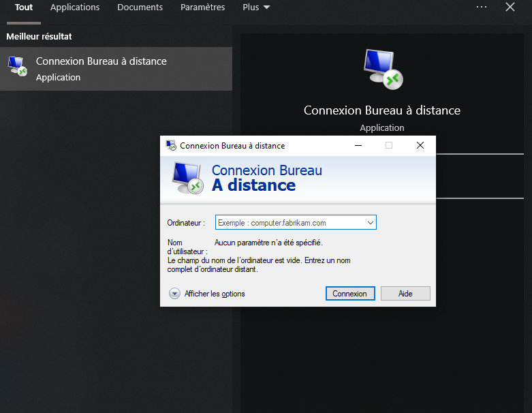Click the Meilleur résultat heading
This screenshot has width=532, height=413.
(x=39, y=37)
